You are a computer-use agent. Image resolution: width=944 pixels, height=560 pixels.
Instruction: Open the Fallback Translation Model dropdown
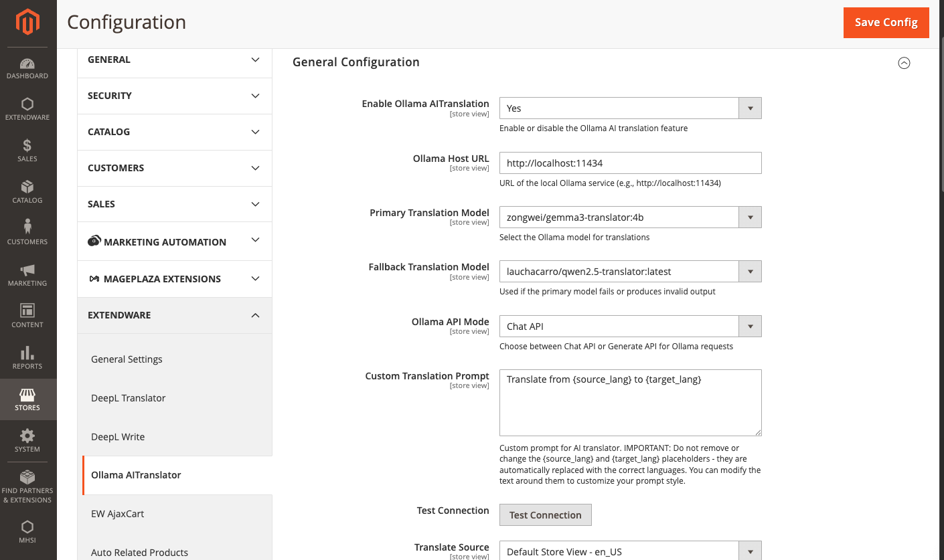[630, 272]
